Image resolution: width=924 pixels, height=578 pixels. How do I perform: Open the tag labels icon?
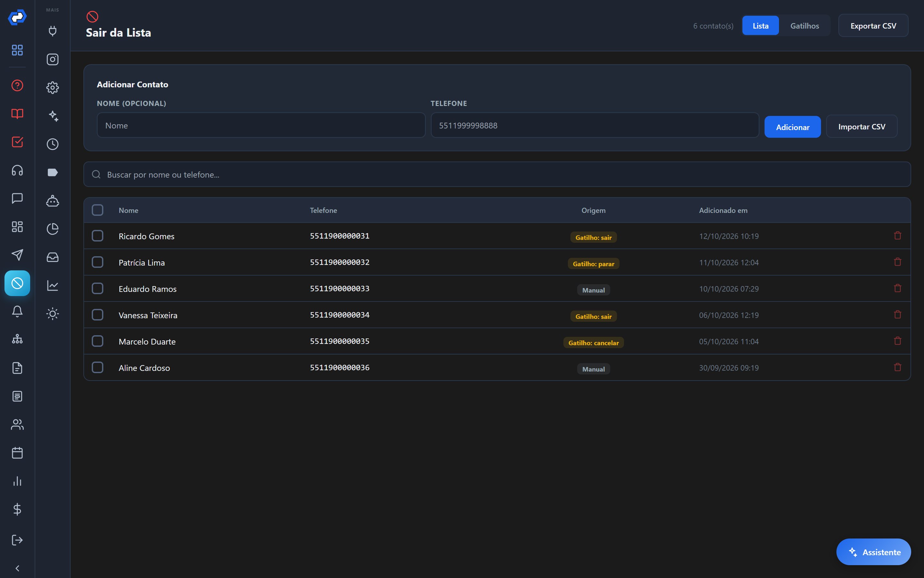click(x=52, y=172)
